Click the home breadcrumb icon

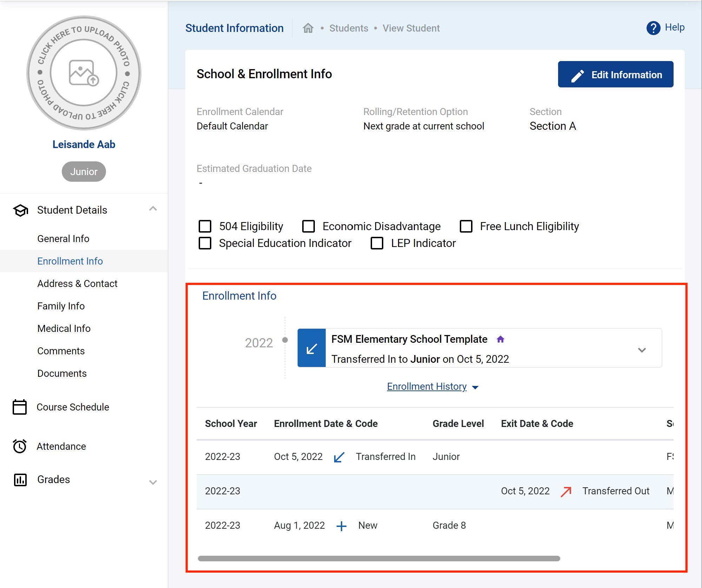(x=308, y=28)
